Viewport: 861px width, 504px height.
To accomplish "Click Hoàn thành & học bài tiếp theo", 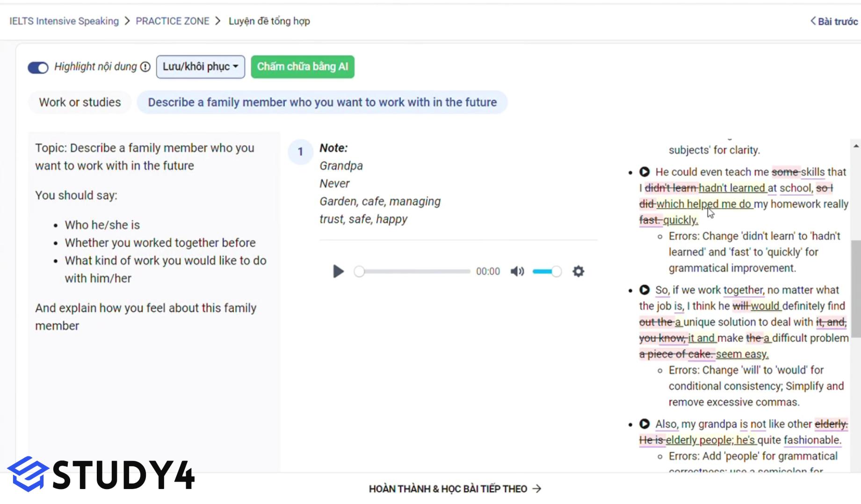I will (448, 489).
